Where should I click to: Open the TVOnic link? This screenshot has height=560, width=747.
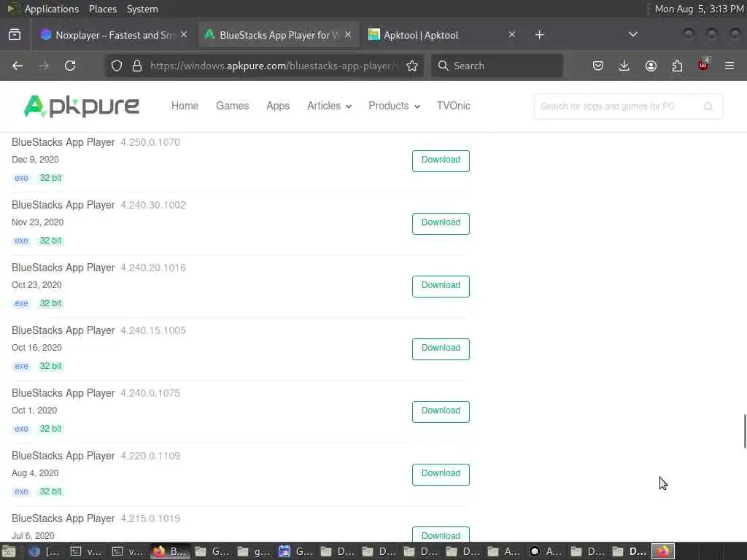454,106
